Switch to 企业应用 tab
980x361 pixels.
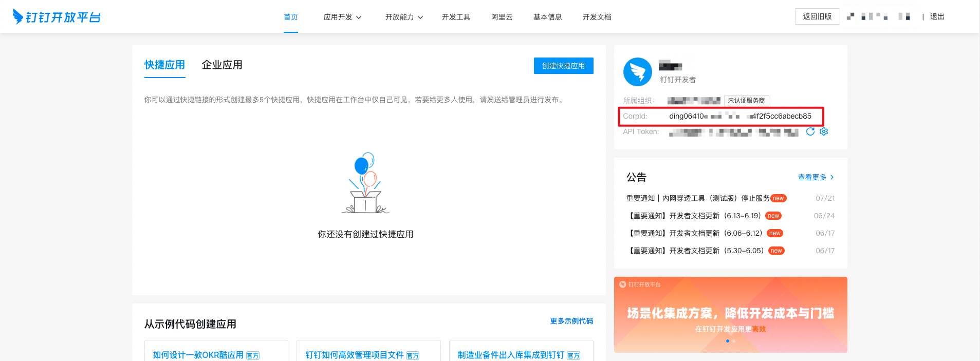coord(222,65)
